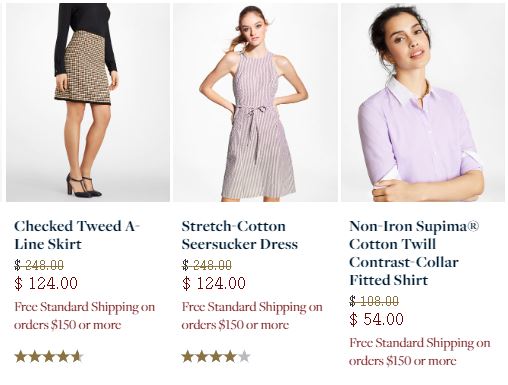
Task: Click the shirt's crossed-out $108.00 price
Action: pos(374,301)
